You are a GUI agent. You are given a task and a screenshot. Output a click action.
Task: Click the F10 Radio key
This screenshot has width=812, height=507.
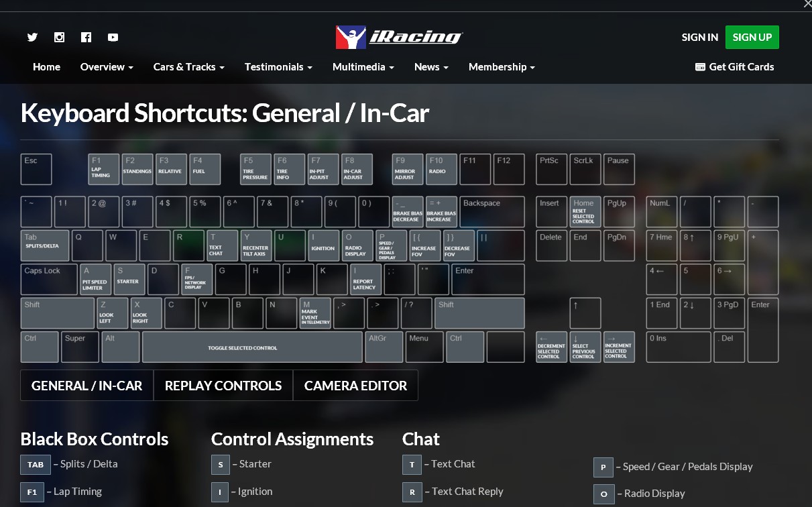click(442, 170)
